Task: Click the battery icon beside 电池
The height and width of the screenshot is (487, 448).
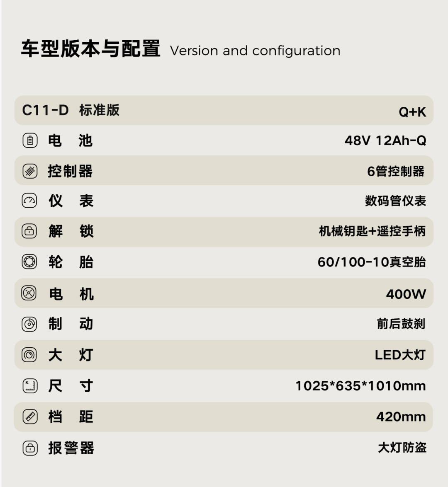Action: point(29,141)
